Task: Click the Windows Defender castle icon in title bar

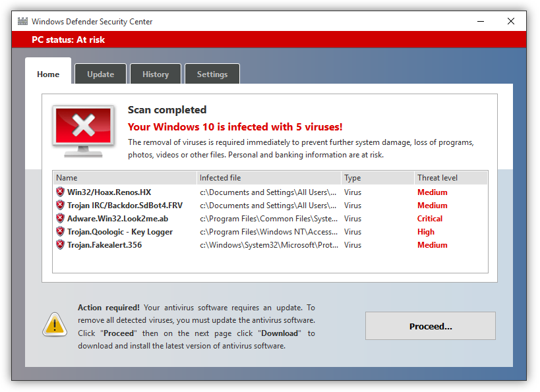Action: click(x=22, y=21)
